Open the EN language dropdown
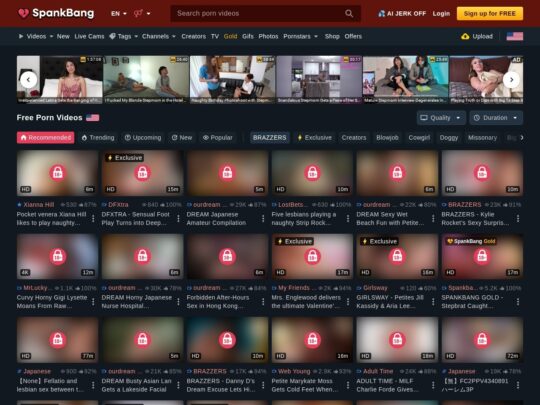The width and height of the screenshot is (540, 405). click(119, 13)
